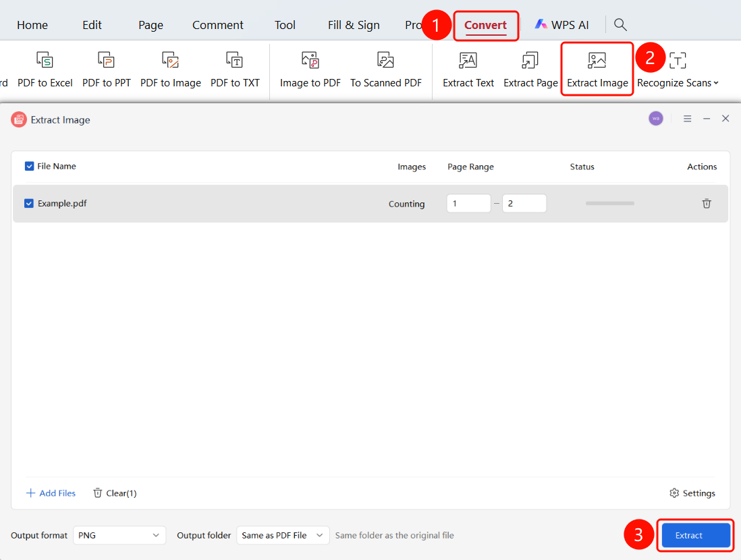Click the blue Extract button
Viewport: 741px width, 560px height.
coord(696,536)
